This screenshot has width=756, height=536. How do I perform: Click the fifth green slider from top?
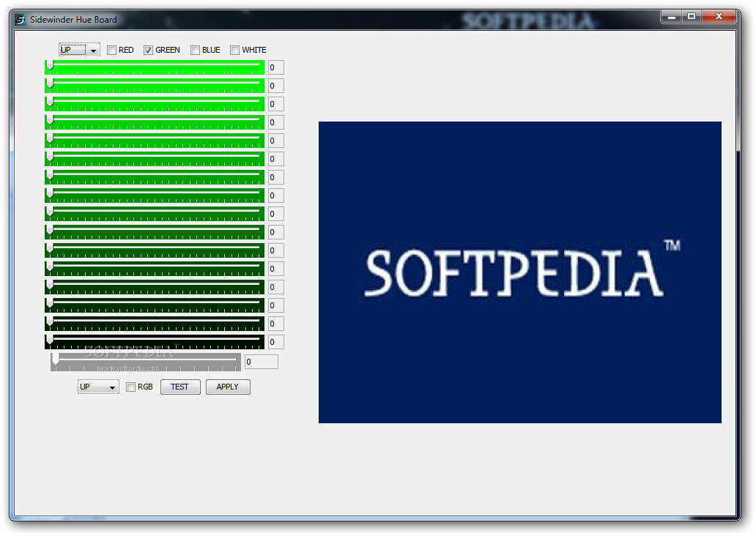[155, 141]
